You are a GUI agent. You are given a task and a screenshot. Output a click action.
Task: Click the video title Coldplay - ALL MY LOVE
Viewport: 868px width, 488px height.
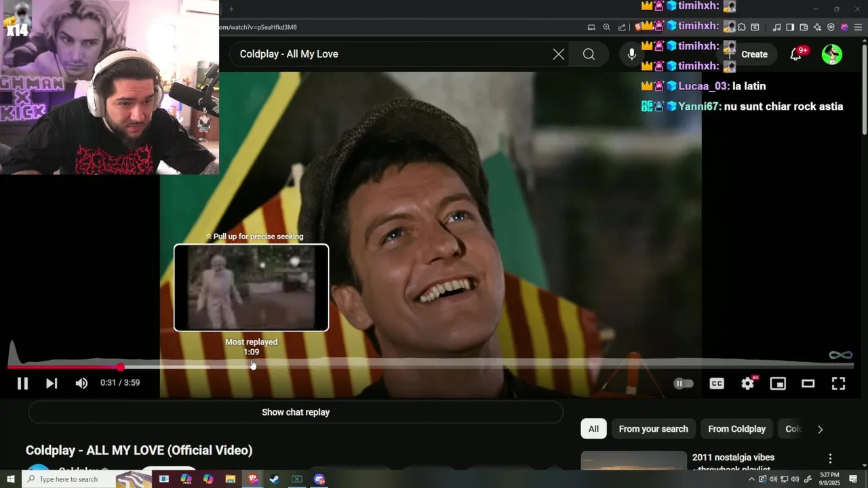click(139, 450)
